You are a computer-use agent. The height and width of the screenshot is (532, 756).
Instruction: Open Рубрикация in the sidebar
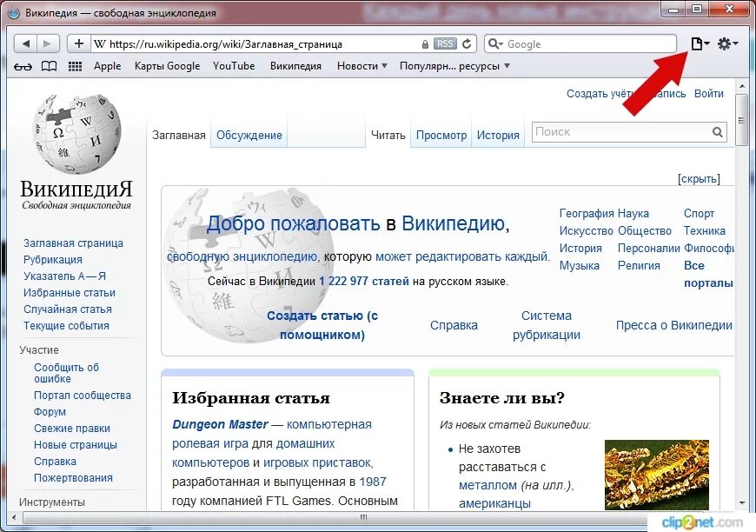tap(52, 260)
